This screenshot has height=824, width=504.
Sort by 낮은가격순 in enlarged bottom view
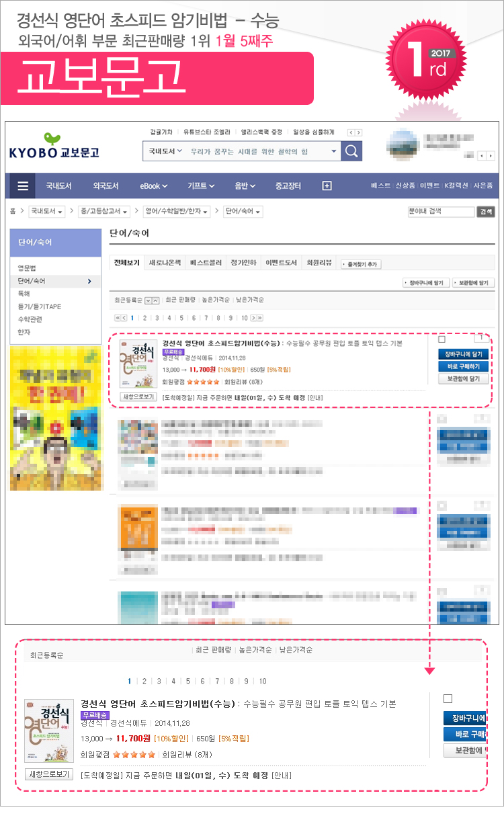click(x=296, y=650)
